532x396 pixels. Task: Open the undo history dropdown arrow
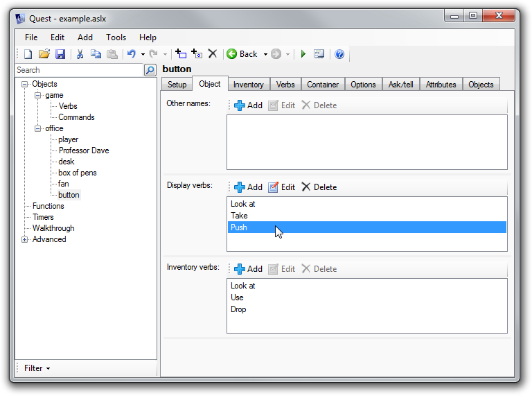click(143, 54)
